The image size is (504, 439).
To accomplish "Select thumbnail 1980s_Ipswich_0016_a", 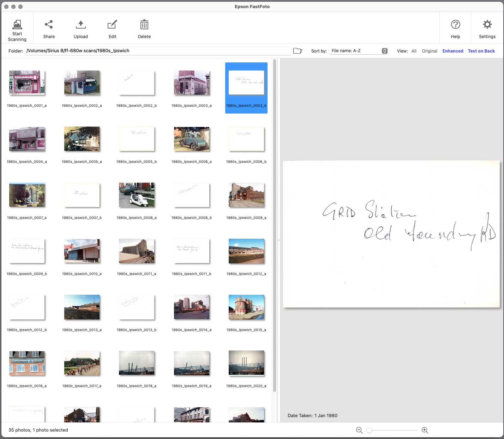I will pos(27,363).
